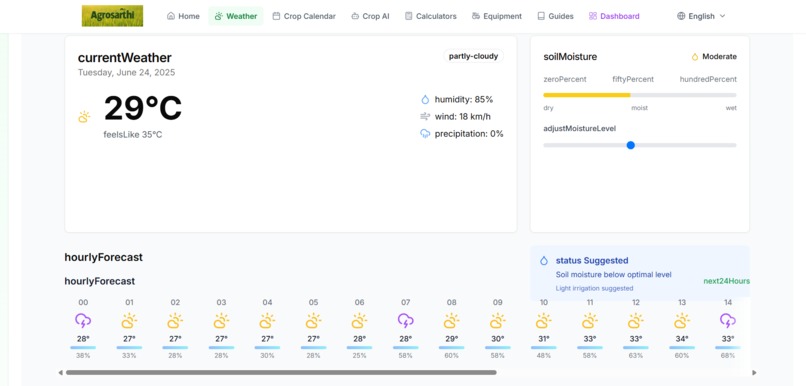
Task: Select the weather icon for hour 05
Action: click(313, 321)
